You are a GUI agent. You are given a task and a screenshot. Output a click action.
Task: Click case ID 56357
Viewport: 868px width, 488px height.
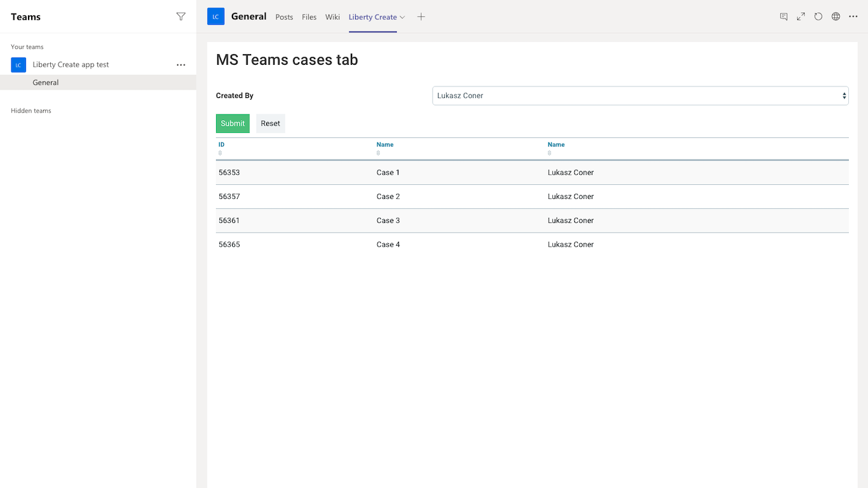(x=229, y=197)
